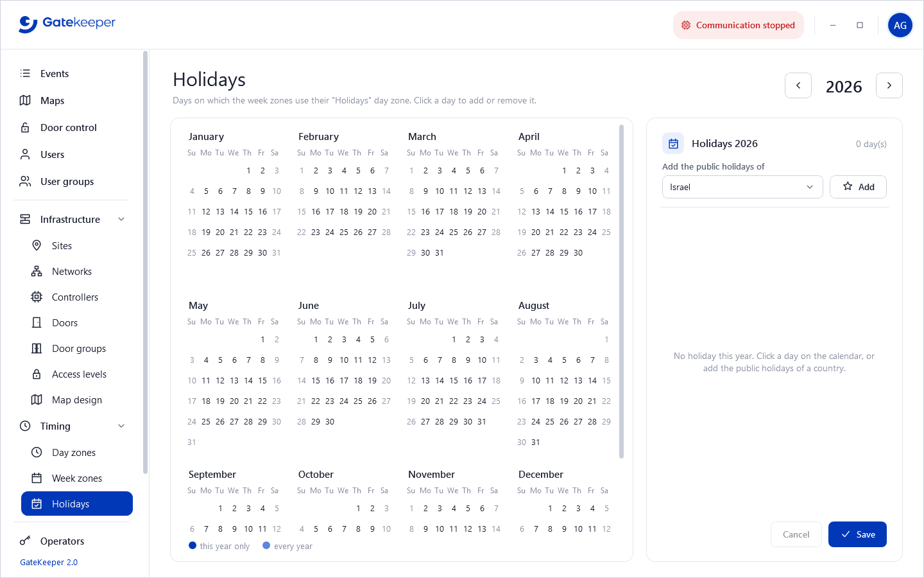The width and height of the screenshot is (924, 578).
Task: Click the Controllers chip icon
Action: click(37, 297)
